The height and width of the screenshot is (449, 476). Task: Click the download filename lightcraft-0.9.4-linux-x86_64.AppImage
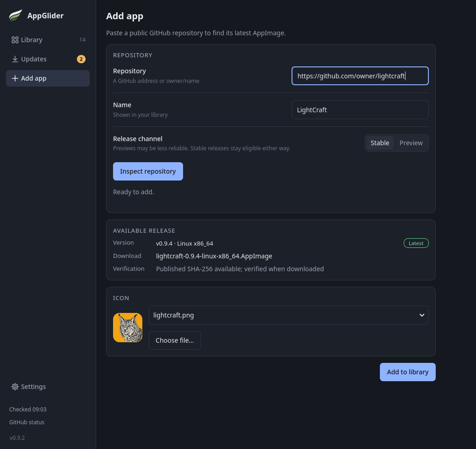(x=214, y=256)
